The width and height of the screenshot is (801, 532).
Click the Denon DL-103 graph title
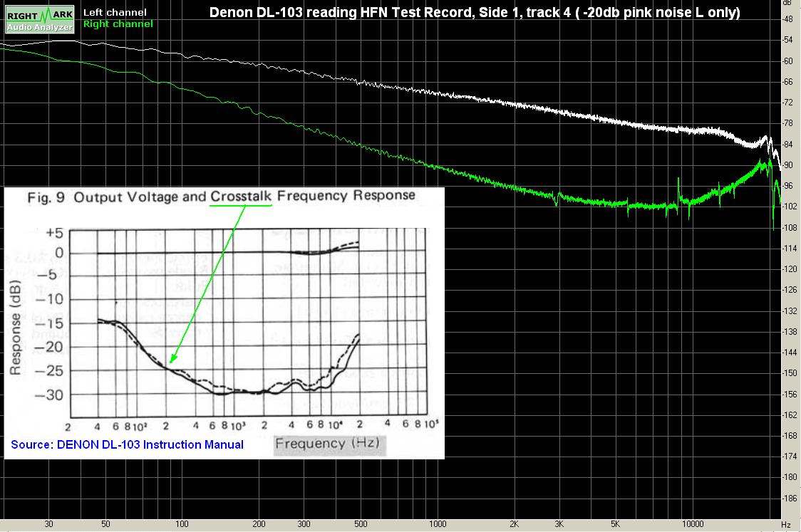pos(475,12)
